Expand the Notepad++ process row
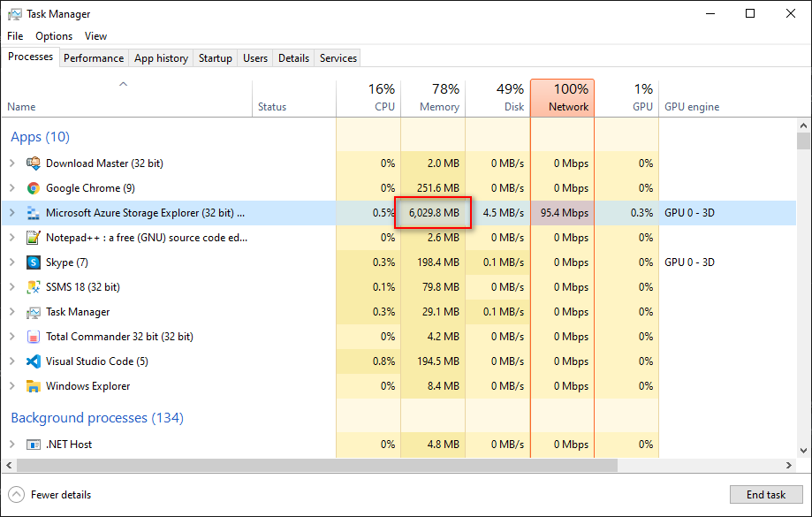This screenshot has height=517, width=812. (12, 238)
